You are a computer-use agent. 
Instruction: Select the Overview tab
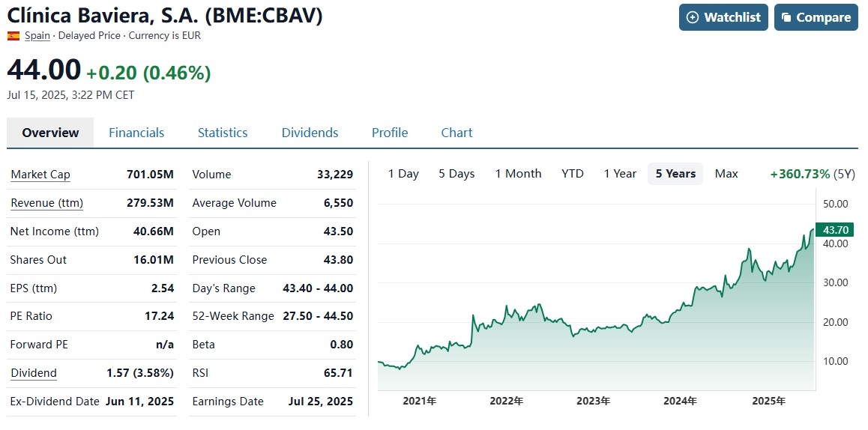tap(50, 133)
